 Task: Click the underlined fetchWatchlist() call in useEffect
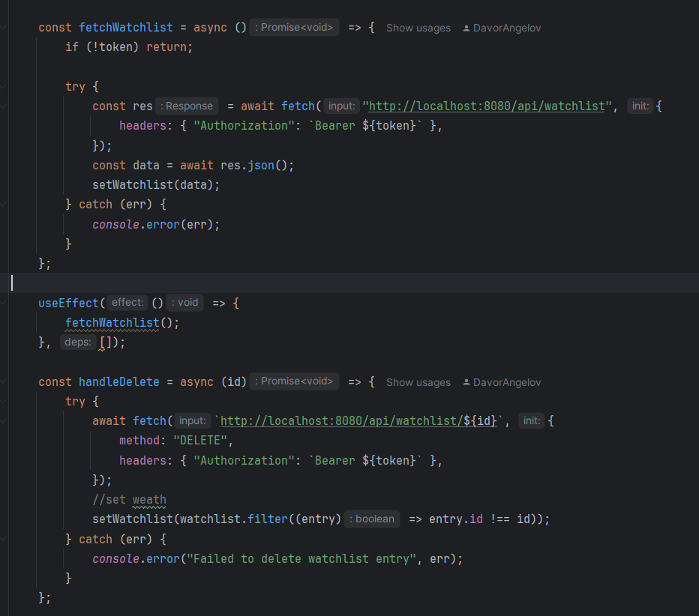(x=112, y=323)
